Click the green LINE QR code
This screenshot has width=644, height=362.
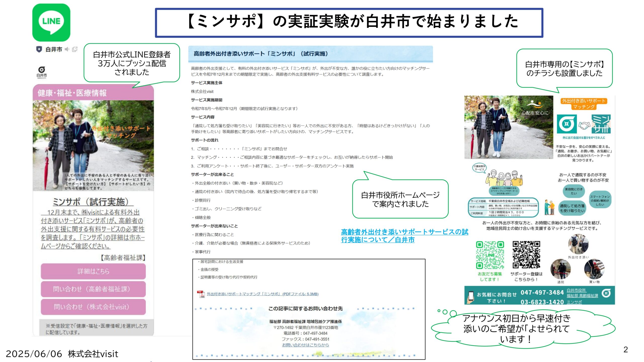coord(490,255)
